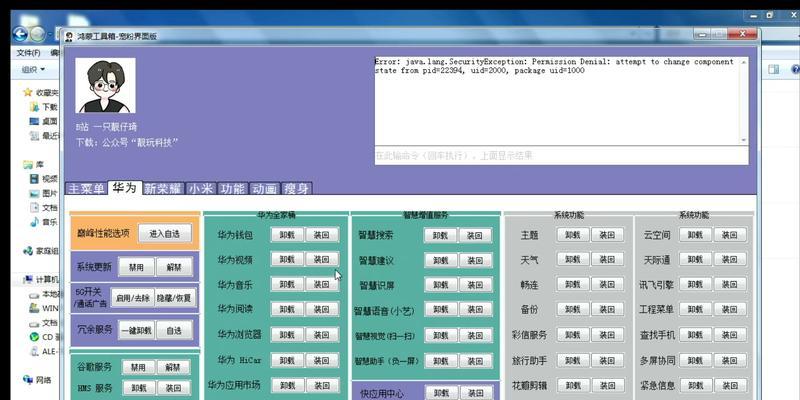
Task: Switch to 动画 tab
Action: point(265,189)
